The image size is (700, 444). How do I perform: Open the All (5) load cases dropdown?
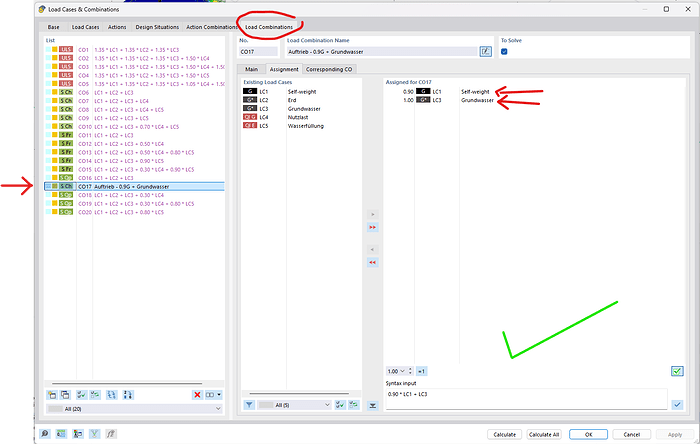coord(294,405)
